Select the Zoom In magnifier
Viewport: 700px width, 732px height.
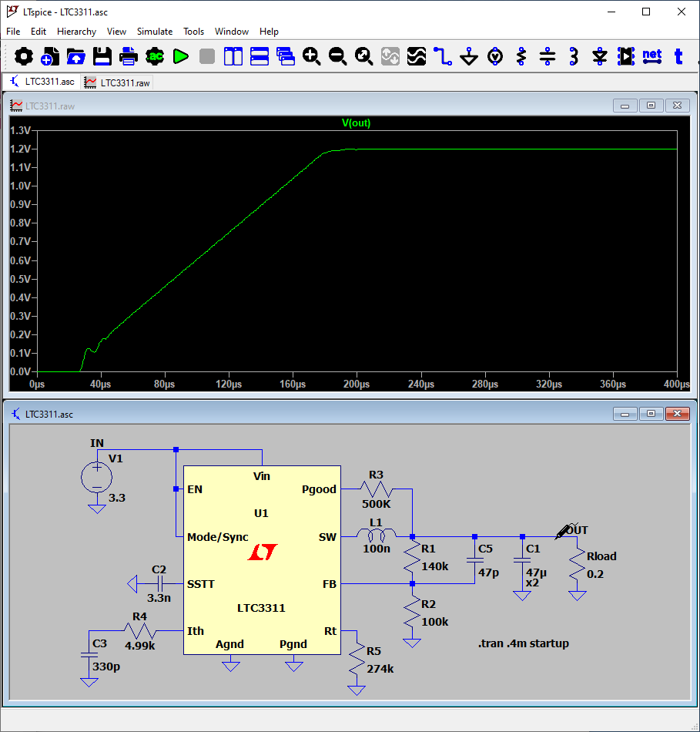(312, 56)
